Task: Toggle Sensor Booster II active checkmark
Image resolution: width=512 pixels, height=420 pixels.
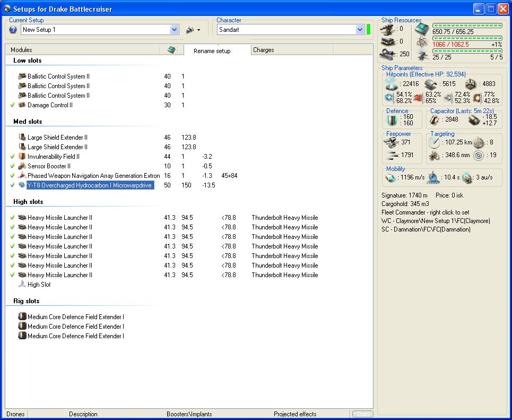Action: [x=12, y=166]
